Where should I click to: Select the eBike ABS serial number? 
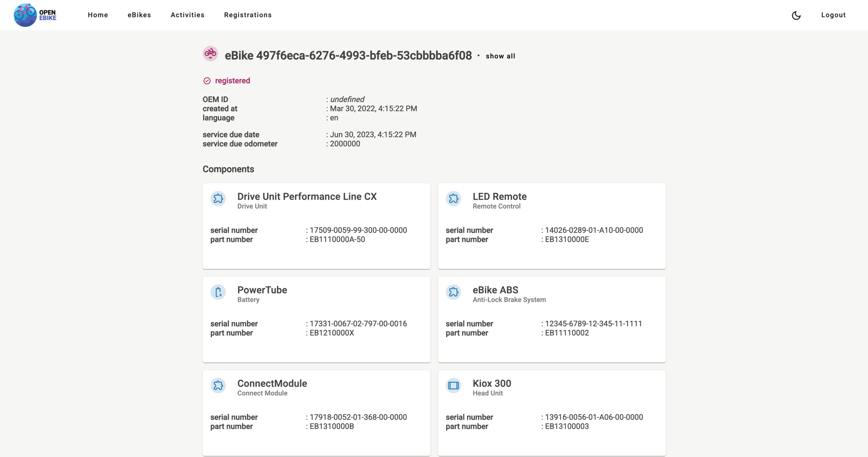pos(593,323)
